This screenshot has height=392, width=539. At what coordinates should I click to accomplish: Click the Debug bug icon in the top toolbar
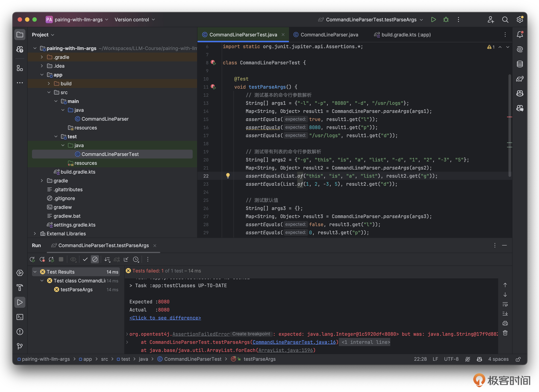tap(446, 19)
